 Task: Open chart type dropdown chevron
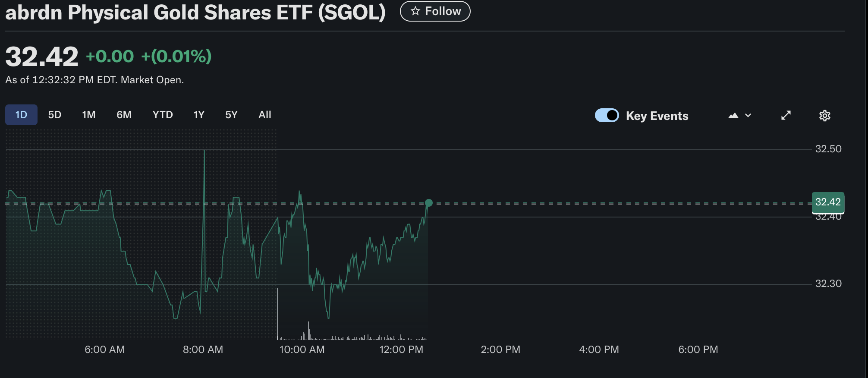[748, 115]
